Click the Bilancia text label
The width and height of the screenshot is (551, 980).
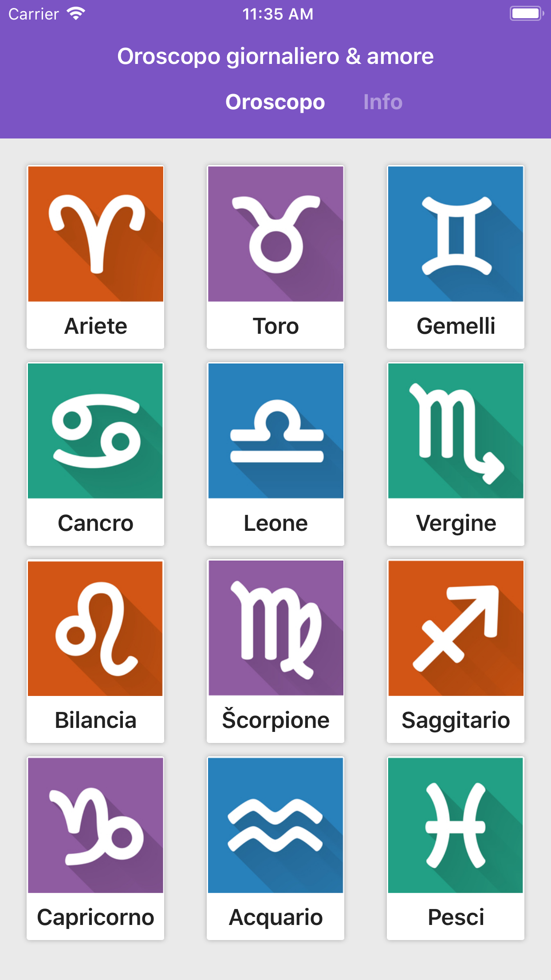96,720
